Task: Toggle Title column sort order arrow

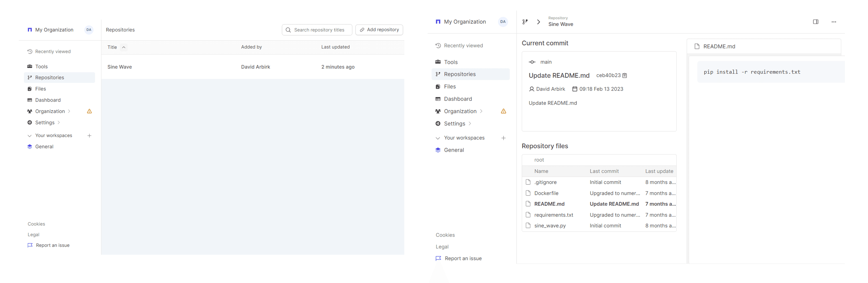Action: pos(124,47)
